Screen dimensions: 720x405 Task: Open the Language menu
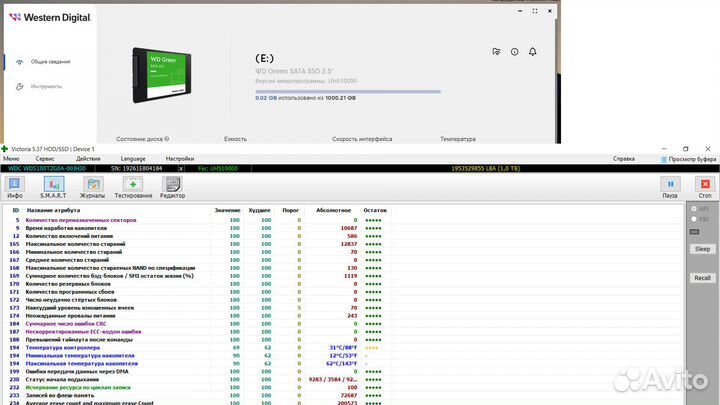pyautogui.click(x=133, y=158)
